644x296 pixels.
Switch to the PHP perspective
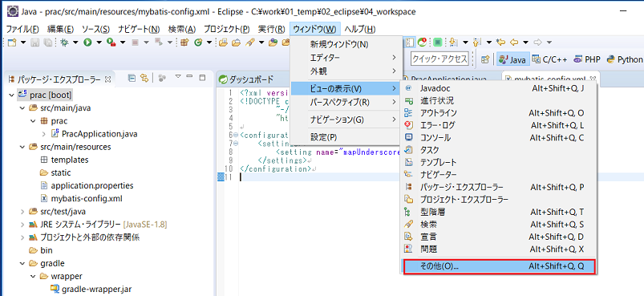587,59
